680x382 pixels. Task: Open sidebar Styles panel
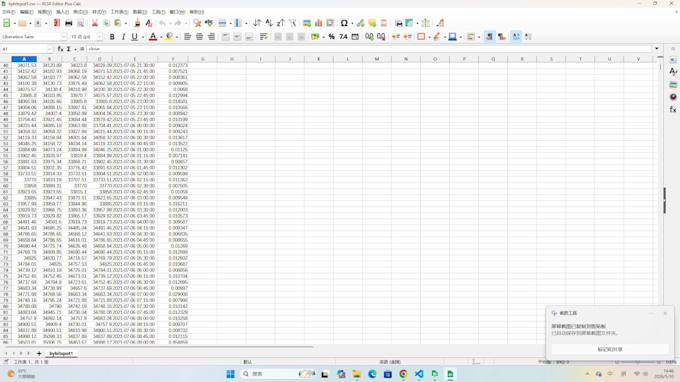[x=673, y=72]
